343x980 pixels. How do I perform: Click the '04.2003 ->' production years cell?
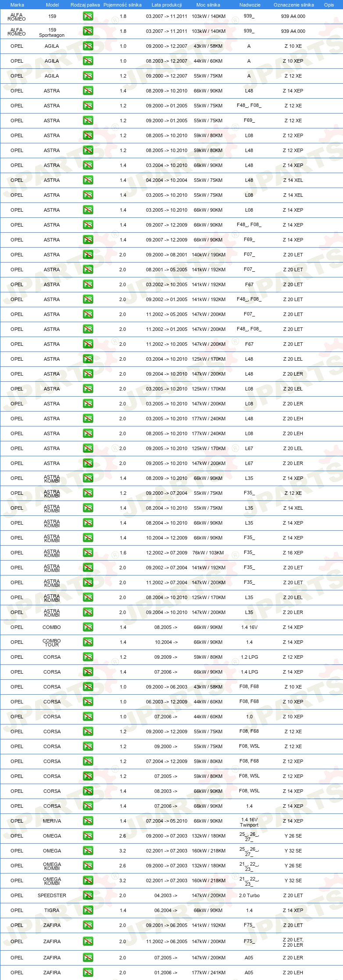[166, 895]
